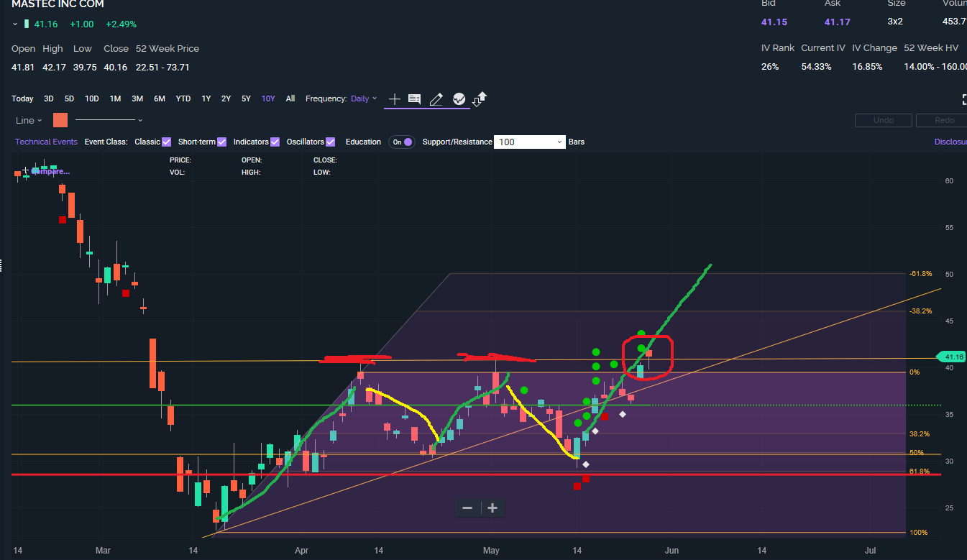967x560 pixels.
Task: Click the export/share arrows icon
Action: pyautogui.click(x=480, y=99)
